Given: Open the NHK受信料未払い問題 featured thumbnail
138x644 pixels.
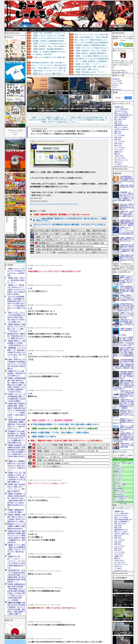Looking at the screenshot, I should [x=37, y=86].
